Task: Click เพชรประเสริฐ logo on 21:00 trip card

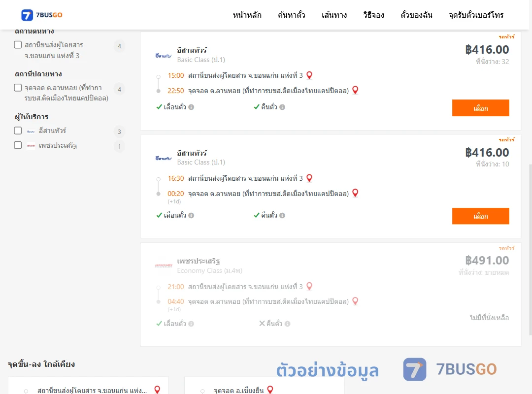Action: click(x=164, y=266)
